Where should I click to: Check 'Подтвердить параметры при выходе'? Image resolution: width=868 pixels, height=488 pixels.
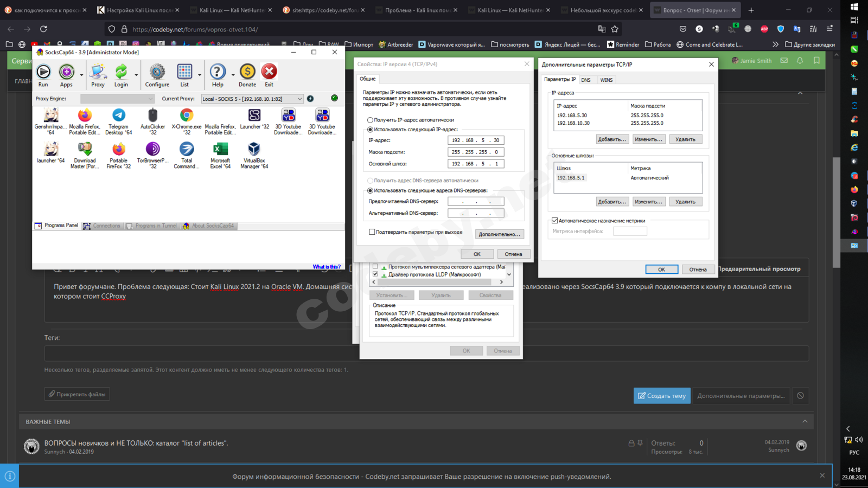coord(372,232)
